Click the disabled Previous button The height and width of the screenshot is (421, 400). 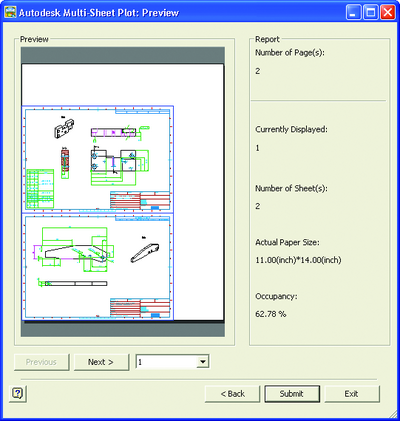[41, 362]
